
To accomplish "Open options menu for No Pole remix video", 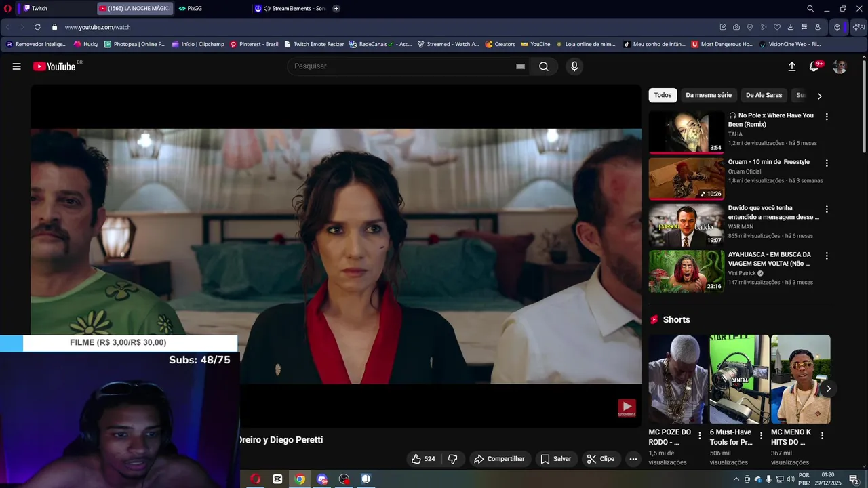I will tap(827, 117).
